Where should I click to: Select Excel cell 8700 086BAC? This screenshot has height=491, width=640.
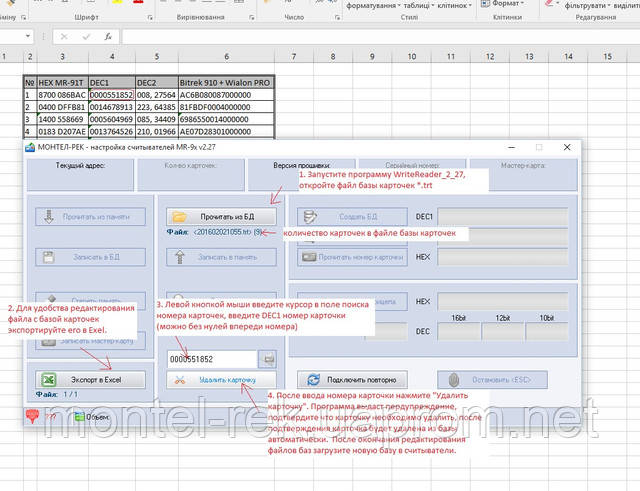click(x=62, y=95)
